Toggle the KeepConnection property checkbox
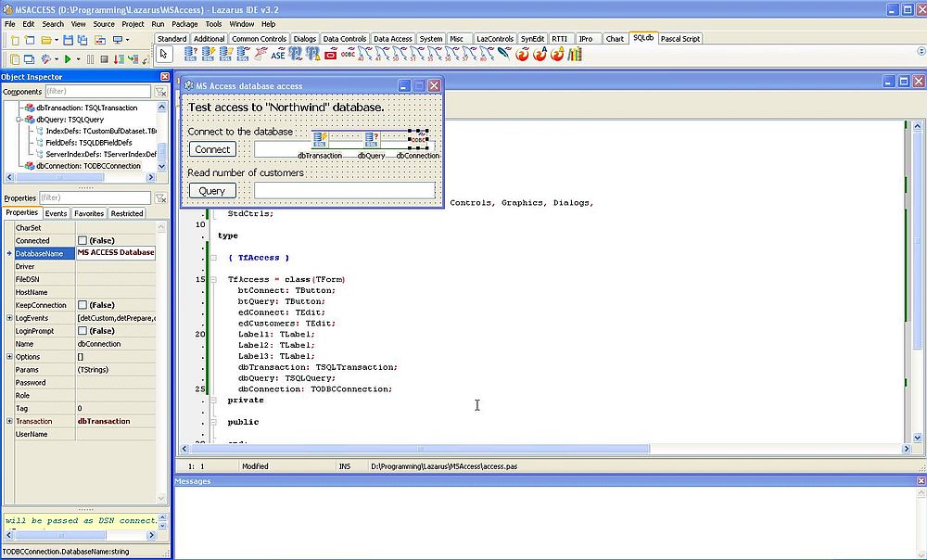The width and height of the screenshot is (927, 560). click(83, 305)
